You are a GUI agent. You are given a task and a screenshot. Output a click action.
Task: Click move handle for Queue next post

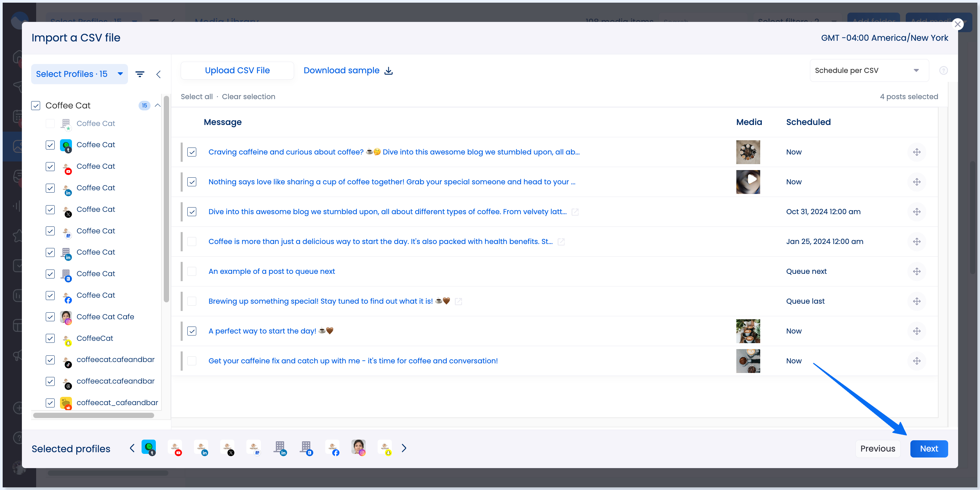(x=917, y=272)
